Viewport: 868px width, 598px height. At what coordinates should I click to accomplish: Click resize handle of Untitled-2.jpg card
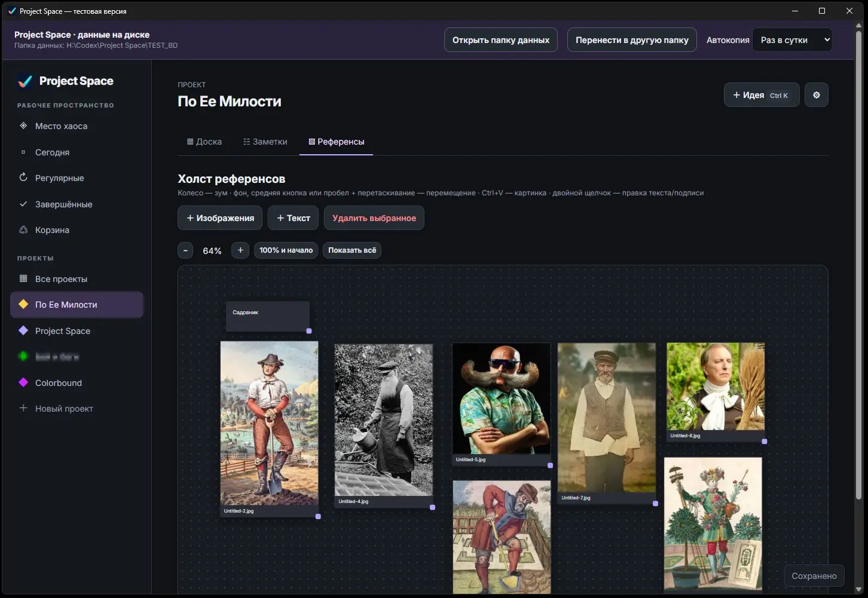(x=318, y=516)
